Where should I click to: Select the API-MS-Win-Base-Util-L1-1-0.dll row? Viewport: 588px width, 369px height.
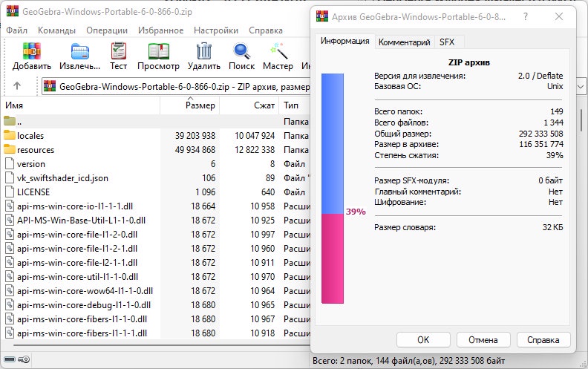[156, 220]
